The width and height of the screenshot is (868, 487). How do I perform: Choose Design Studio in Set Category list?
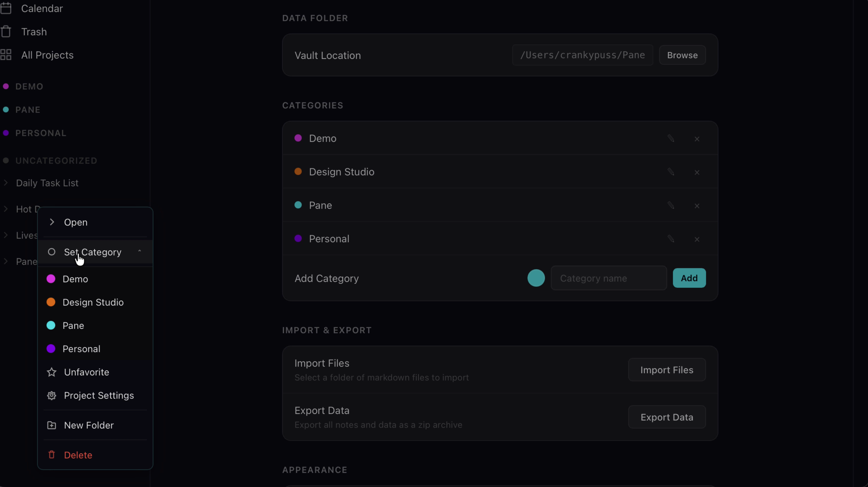pyautogui.click(x=95, y=302)
